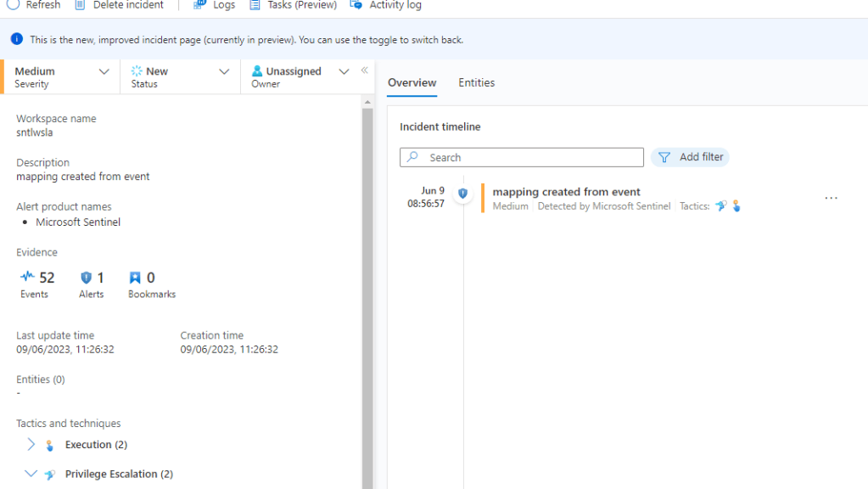868x489 pixels.
Task: Open Tasks (Preview) panel
Action: 255,5
